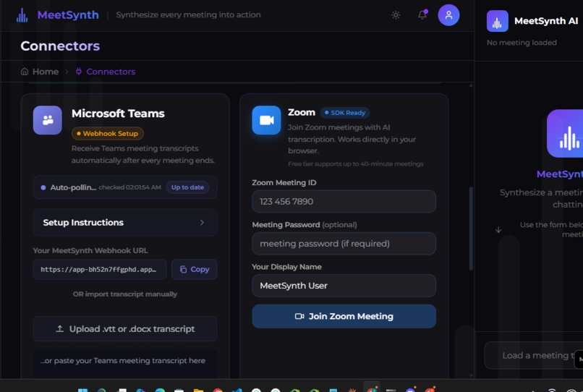583x392 pixels.
Task: Click the MeetSynth brand name in header
Action: point(68,15)
